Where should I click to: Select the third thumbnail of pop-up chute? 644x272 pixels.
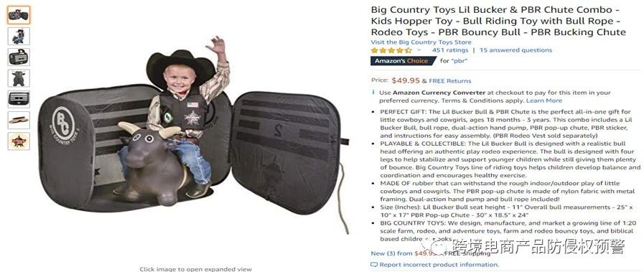(x=19, y=57)
